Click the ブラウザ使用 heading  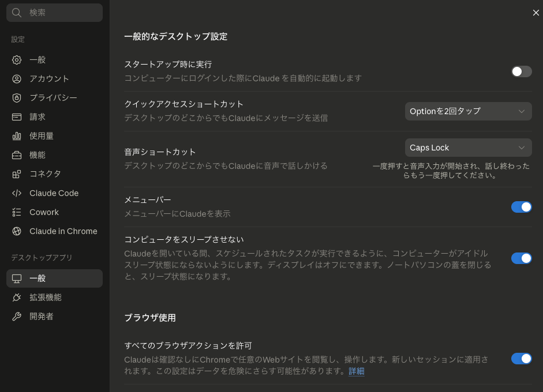(x=150, y=318)
